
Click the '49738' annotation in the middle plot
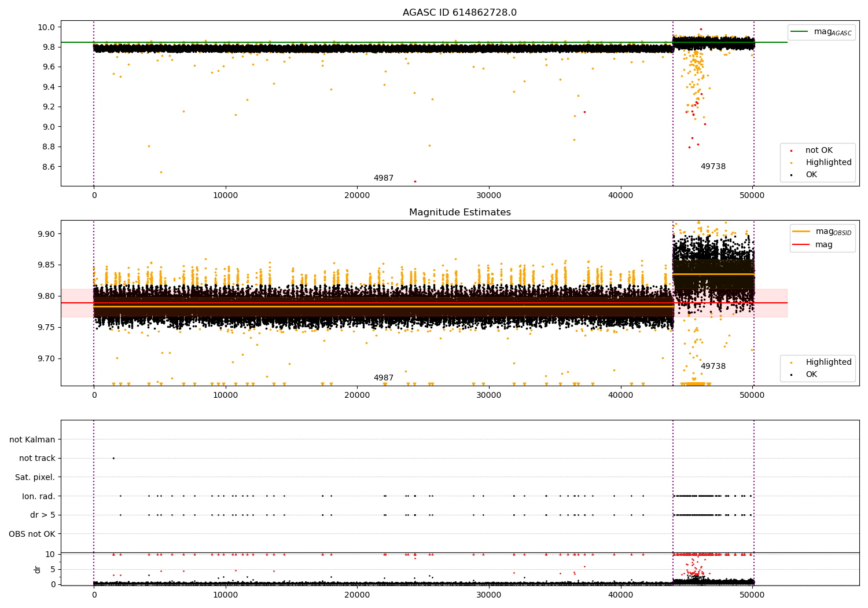712,367
